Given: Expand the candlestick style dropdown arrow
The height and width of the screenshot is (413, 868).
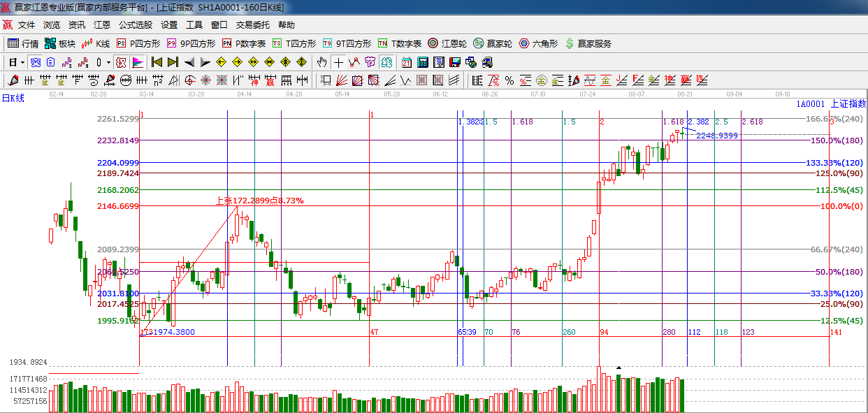Looking at the screenshot, I should point(108,62).
